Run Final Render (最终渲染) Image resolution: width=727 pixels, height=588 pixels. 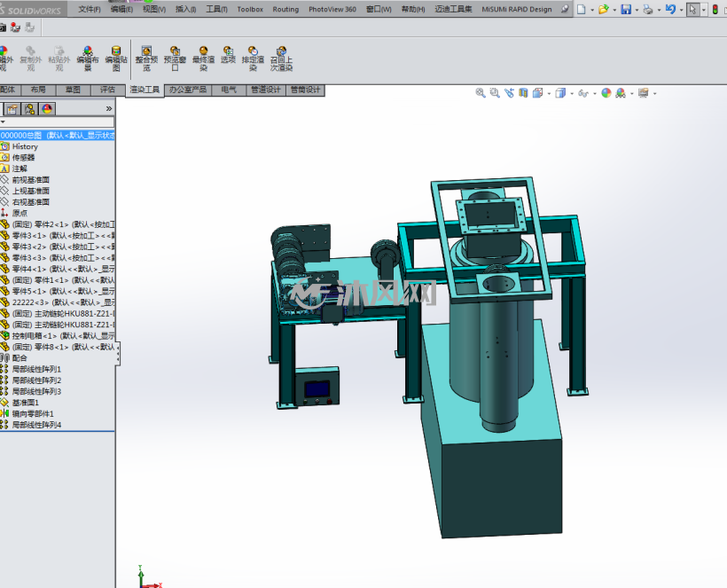click(204, 59)
